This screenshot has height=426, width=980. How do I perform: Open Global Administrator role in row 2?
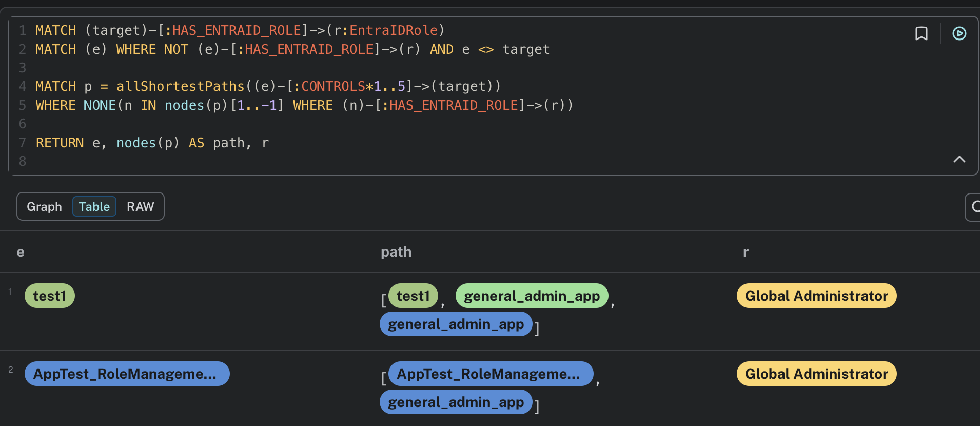pos(816,374)
